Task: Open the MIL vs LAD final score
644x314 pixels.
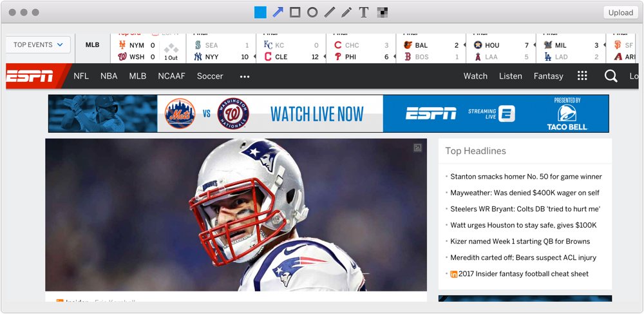Action: click(571, 48)
